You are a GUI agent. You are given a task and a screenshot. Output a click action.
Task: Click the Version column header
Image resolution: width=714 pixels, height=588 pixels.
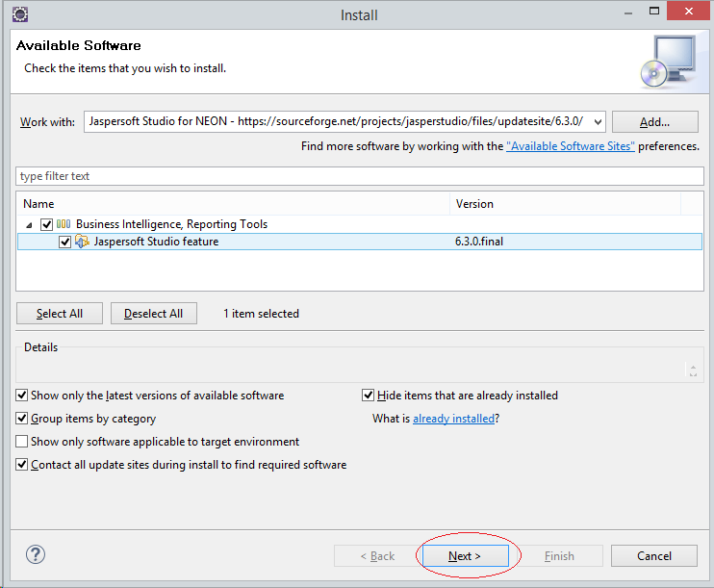pos(565,204)
